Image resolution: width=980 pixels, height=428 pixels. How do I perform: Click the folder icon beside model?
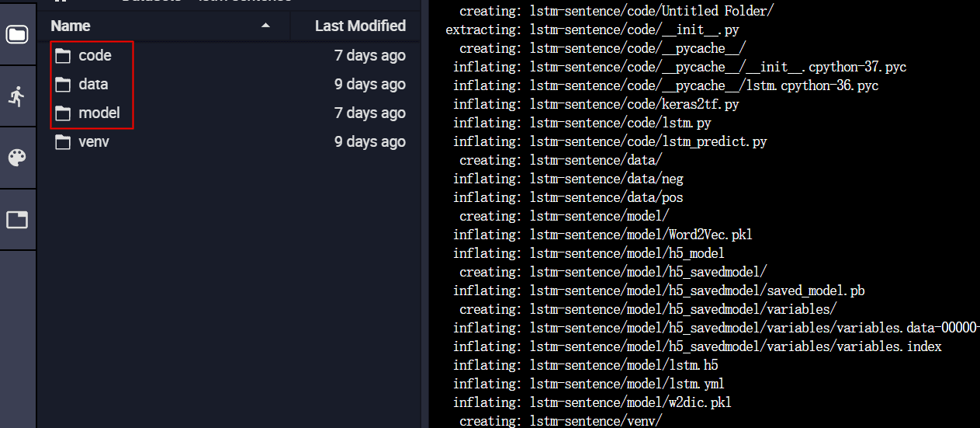[x=63, y=113]
